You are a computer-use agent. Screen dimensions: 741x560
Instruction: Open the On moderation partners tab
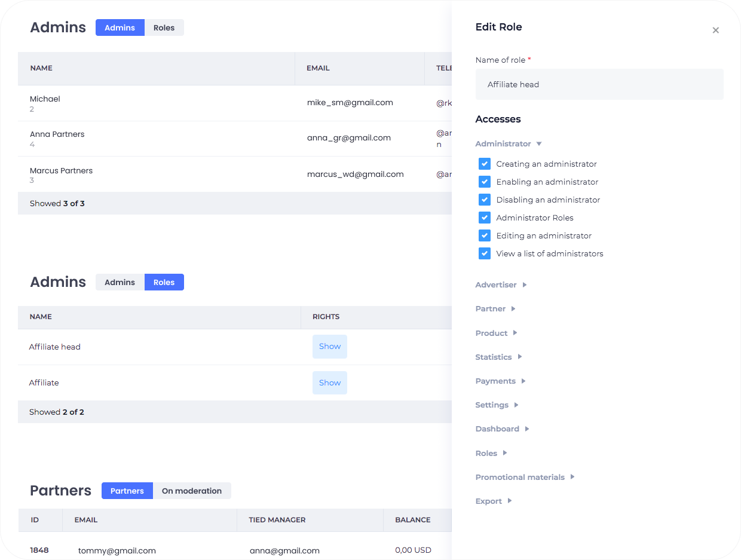(x=191, y=491)
